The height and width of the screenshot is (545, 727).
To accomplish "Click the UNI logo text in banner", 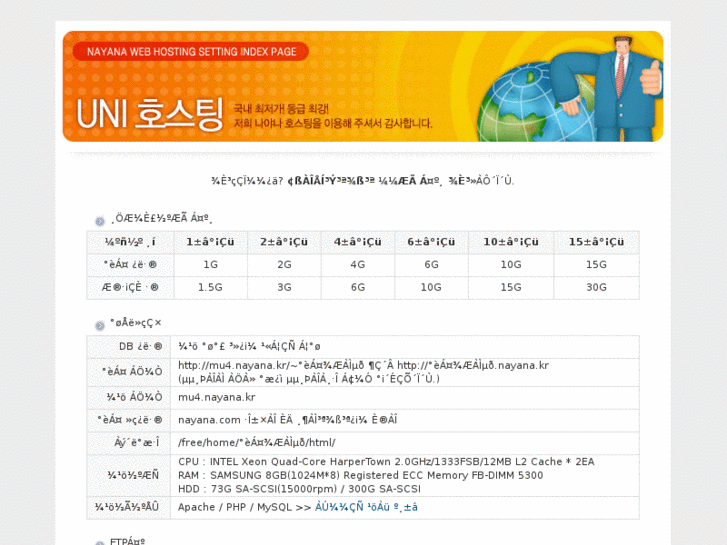I will (x=102, y=114).
